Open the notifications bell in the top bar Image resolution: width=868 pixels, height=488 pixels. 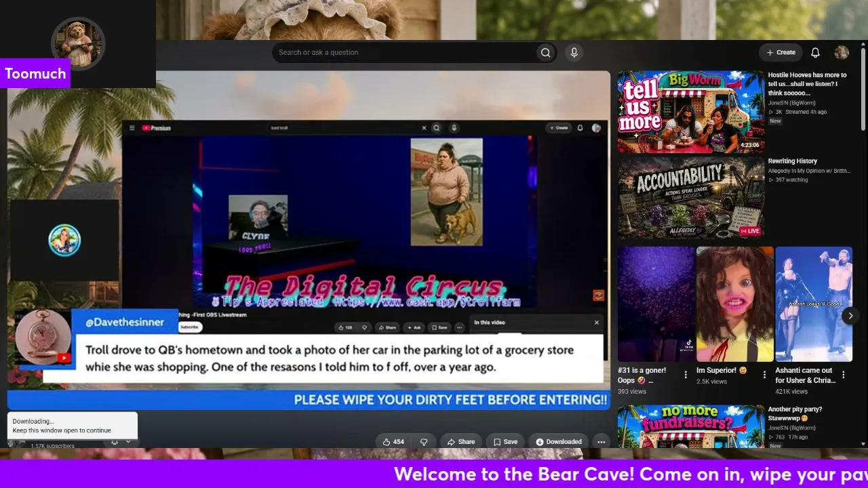click(816, 53)
